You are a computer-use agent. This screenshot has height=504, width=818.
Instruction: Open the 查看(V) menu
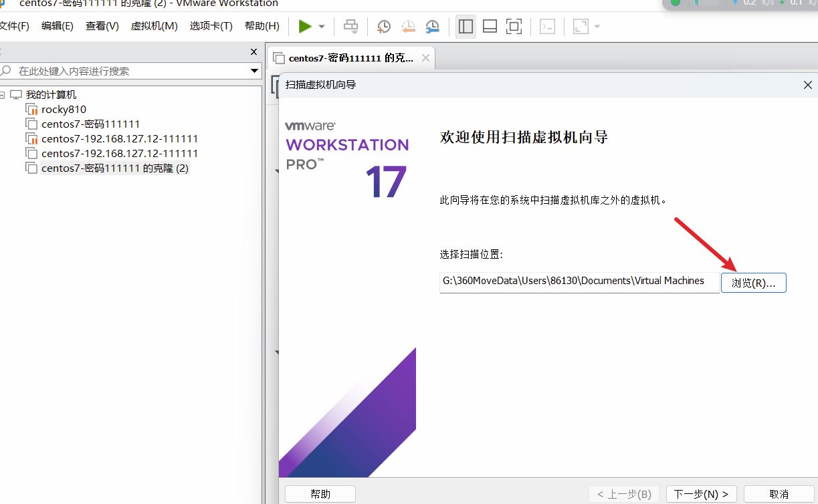[102, 26]
